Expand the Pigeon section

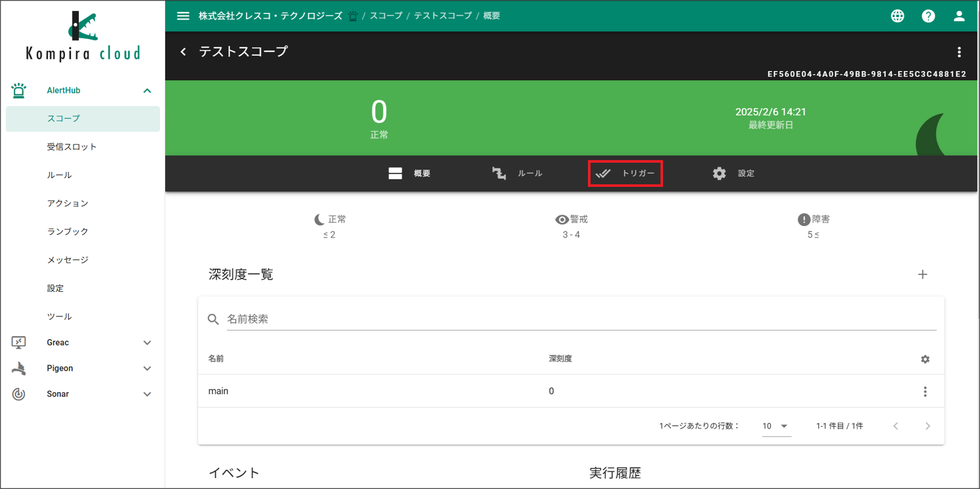[x=147, y=368]
